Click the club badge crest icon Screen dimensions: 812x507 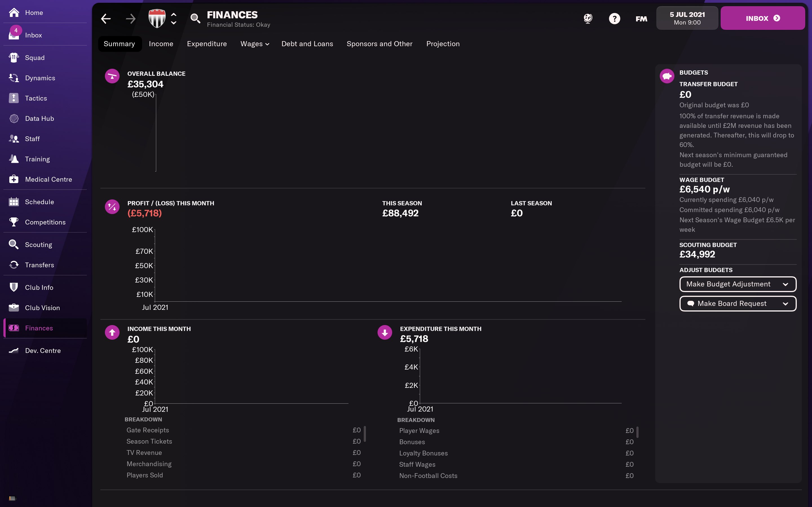[x=157, y=18]
